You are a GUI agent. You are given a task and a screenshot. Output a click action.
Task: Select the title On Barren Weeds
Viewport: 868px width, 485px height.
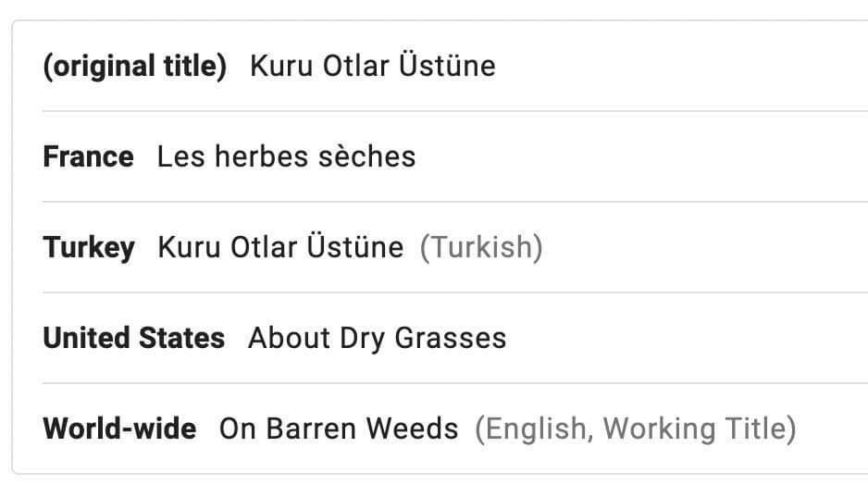tap(338, 429)
